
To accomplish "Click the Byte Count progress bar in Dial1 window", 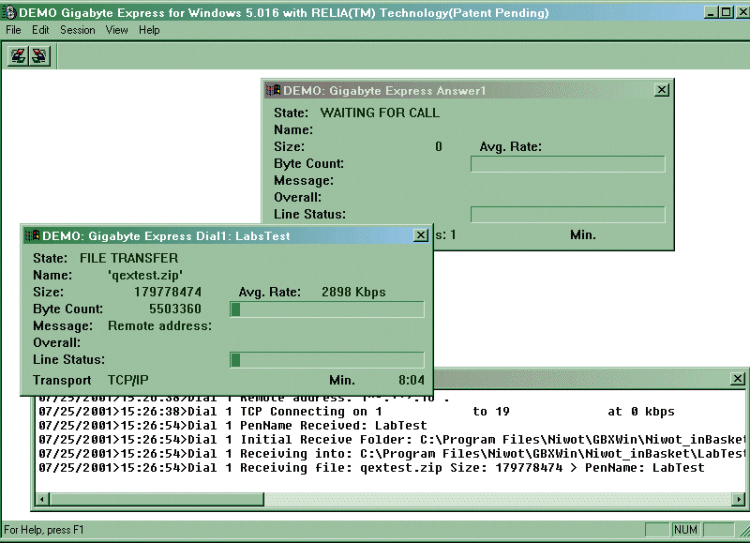I will (327, 310).
